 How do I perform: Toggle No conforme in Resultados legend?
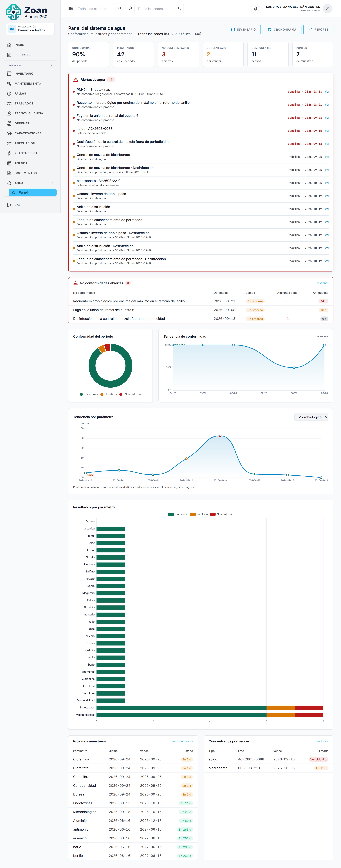221,514
